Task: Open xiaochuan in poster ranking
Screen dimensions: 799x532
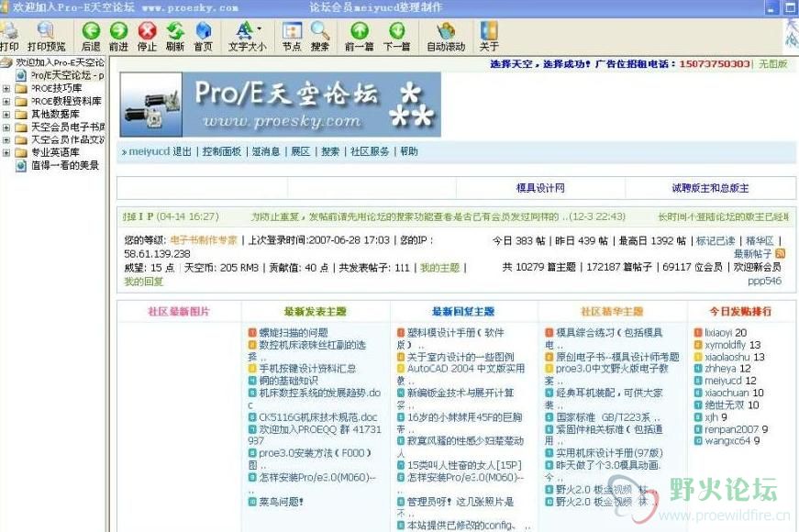Action: 727,393
